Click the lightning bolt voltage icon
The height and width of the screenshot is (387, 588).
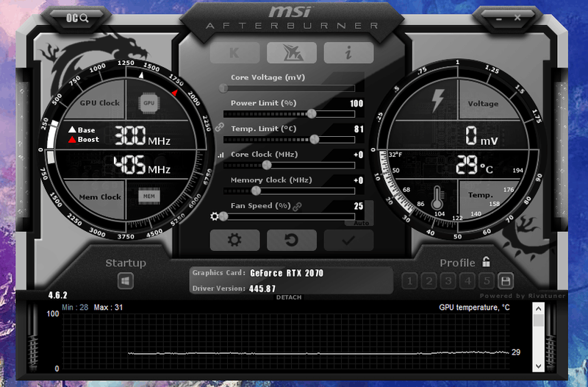tap(437, 101)
